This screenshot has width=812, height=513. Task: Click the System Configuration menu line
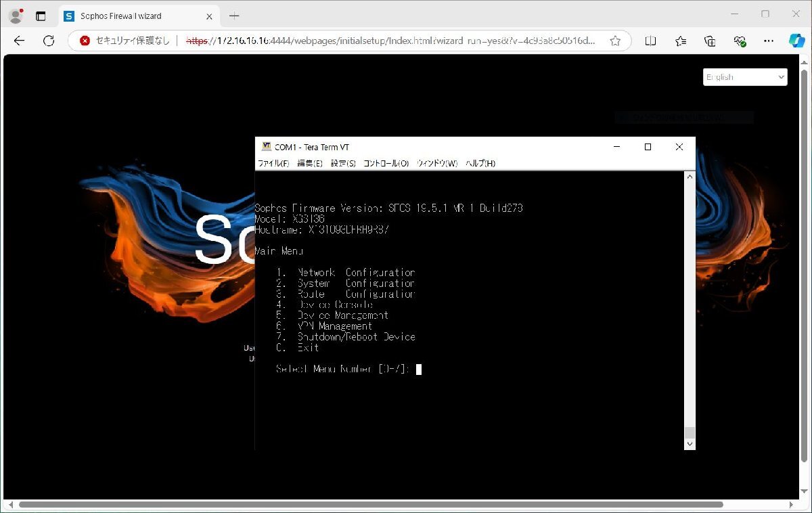point(346,283)
